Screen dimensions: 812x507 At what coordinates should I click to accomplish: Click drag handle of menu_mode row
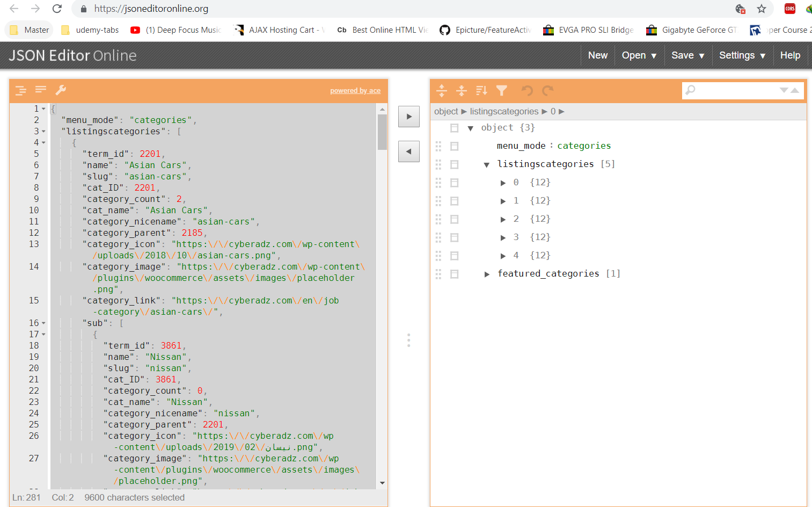pos(438,146)
